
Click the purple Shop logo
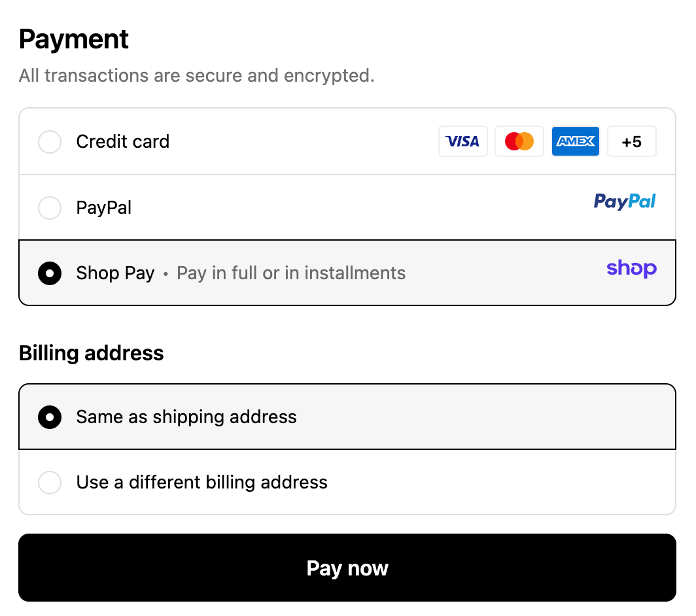click(631, 268)
